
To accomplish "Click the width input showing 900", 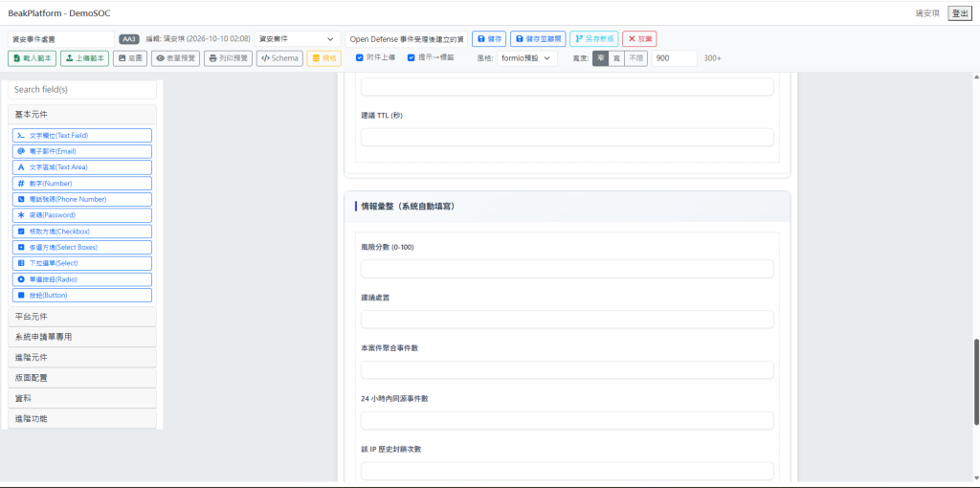I will (675, 58).
